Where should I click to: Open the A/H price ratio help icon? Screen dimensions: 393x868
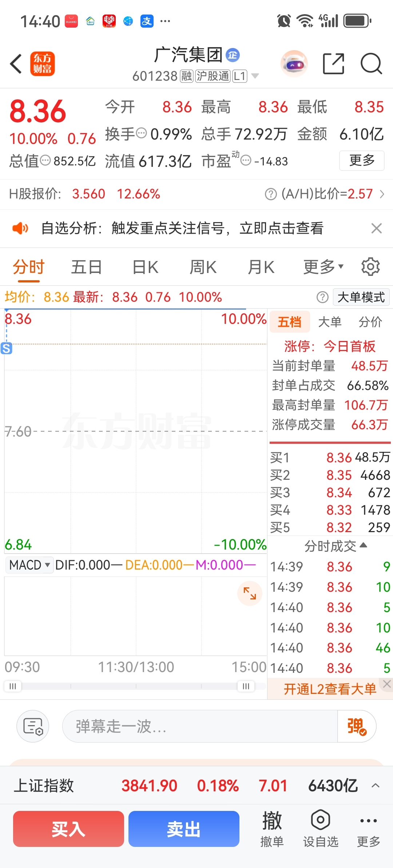click(x=271, y=194)
